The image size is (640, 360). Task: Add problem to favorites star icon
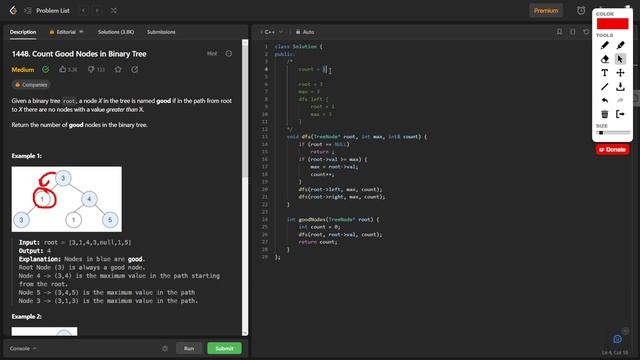118,69
